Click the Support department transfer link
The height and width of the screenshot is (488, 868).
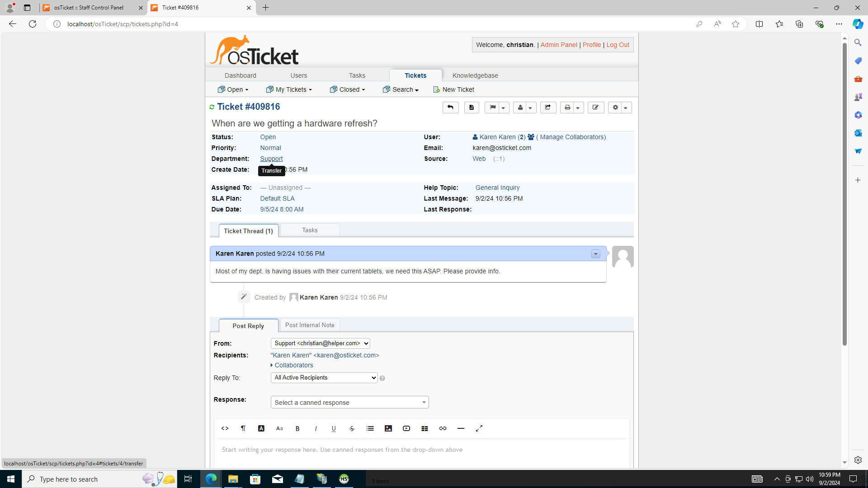[271, 159]
